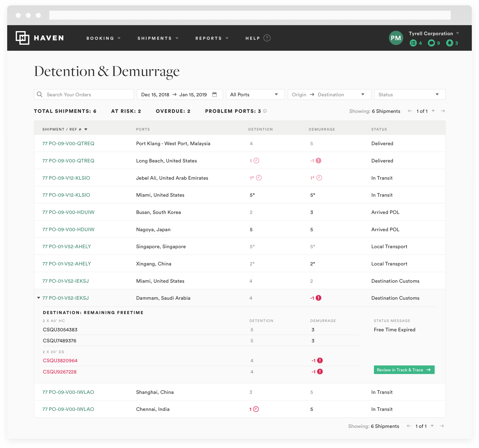The height and width of the screenshot is (448, 479).
Task: Open the bottom page selector dropdown arrow
Action: pos(432,426)
